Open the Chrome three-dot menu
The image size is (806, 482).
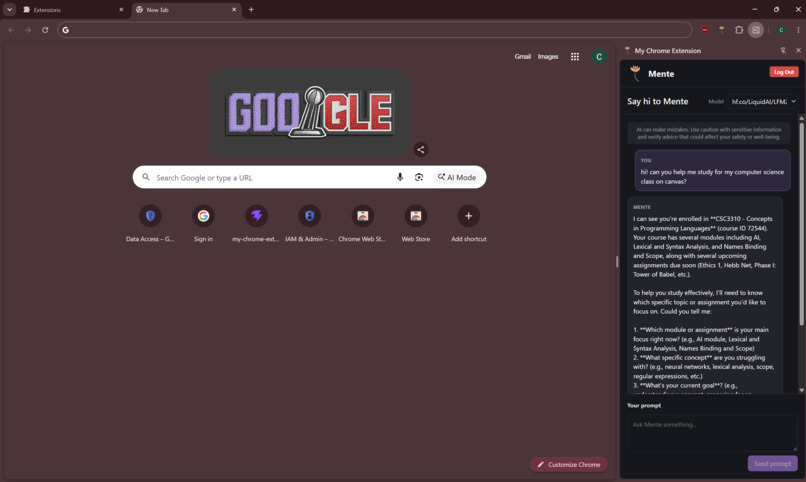click(798, 30)
